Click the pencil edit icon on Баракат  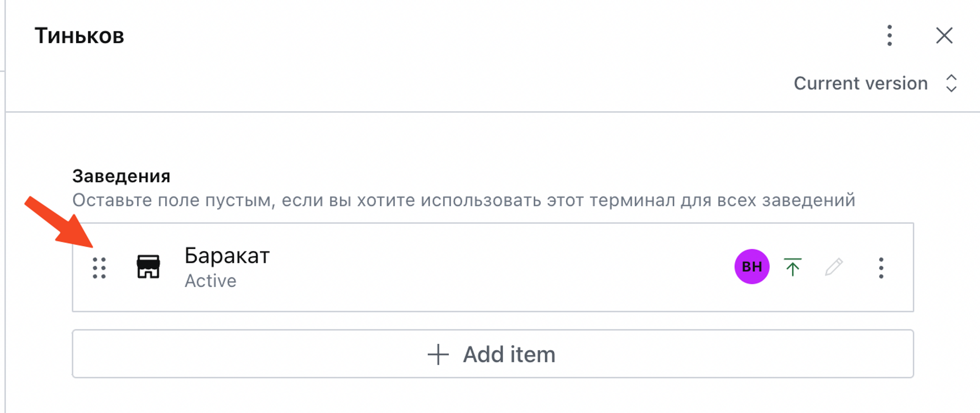tap(833, 267)
